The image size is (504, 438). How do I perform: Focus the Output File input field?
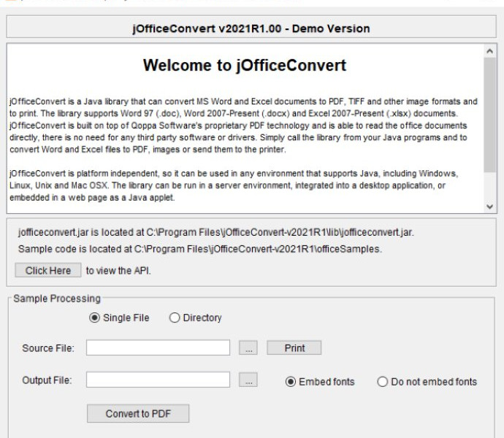[x=158, y=380]
